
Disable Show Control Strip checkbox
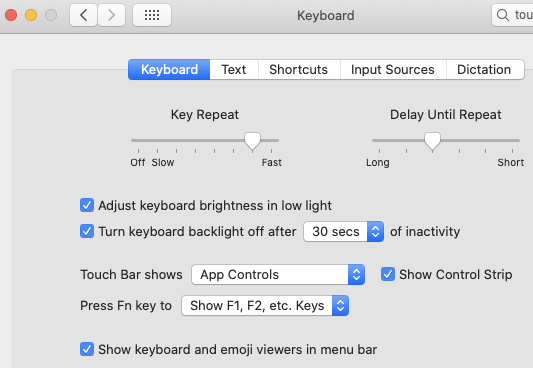point(388,274)
